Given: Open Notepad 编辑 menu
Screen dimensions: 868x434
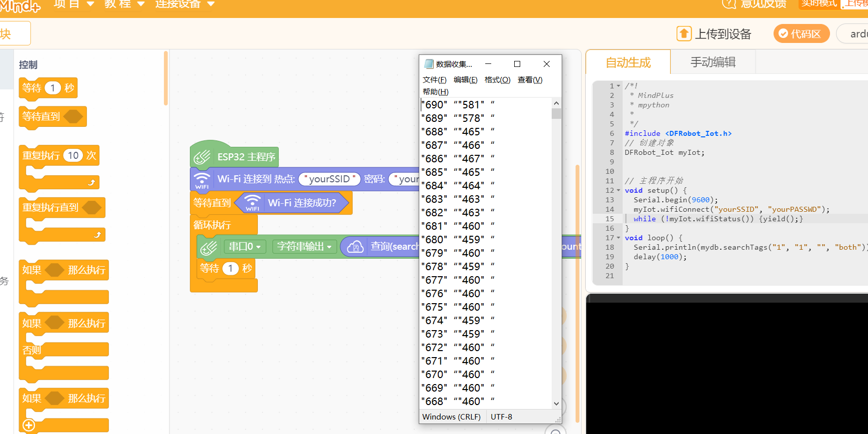Looking at the screenshot, I should tap(465, 80).
